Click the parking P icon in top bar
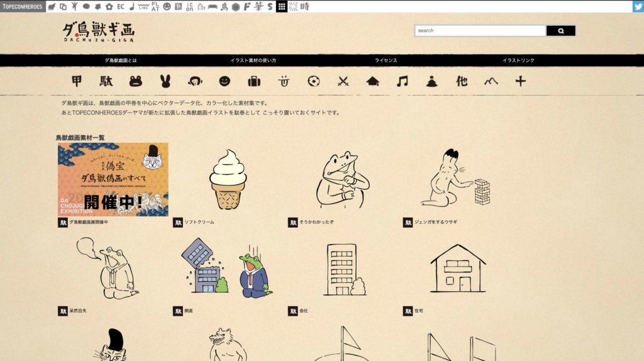Viewport: 644px width, 361px height. [178, 6]
